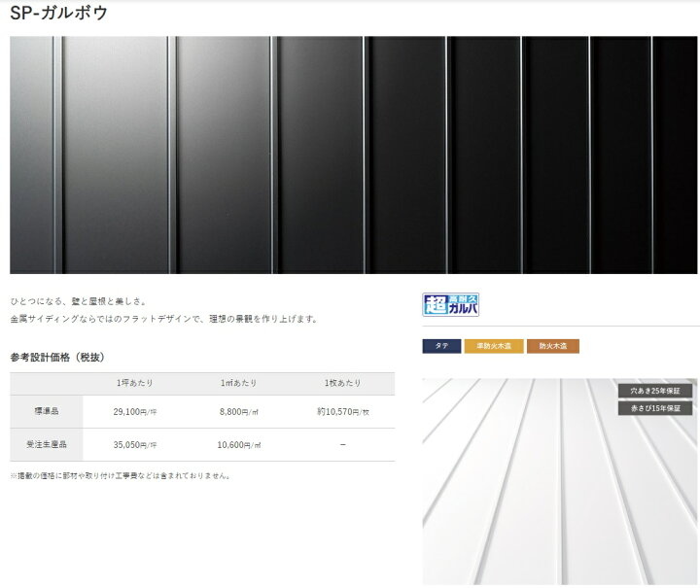Click the 1枚あたり column header
The height and width of the screenshot is (588, 700).
(342, 383)
